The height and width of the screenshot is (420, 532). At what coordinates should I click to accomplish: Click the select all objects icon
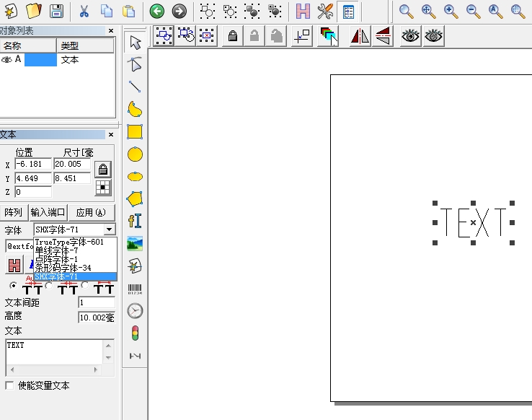click(164, 35)
